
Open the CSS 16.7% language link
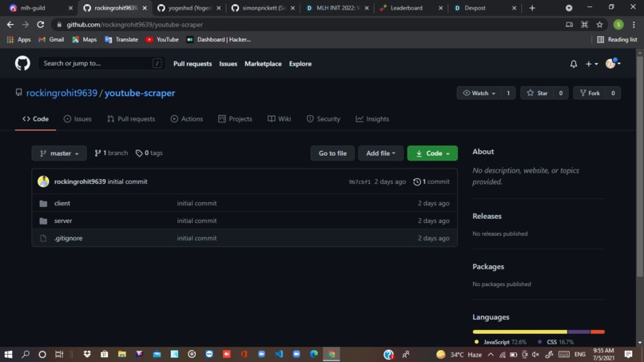[555, 342]
